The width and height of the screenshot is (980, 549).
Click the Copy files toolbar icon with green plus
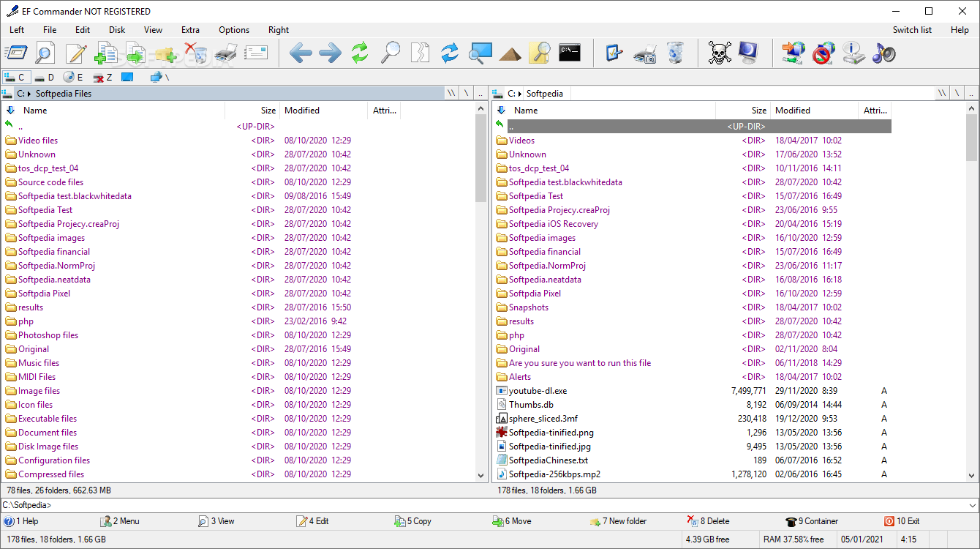[105, 53]
